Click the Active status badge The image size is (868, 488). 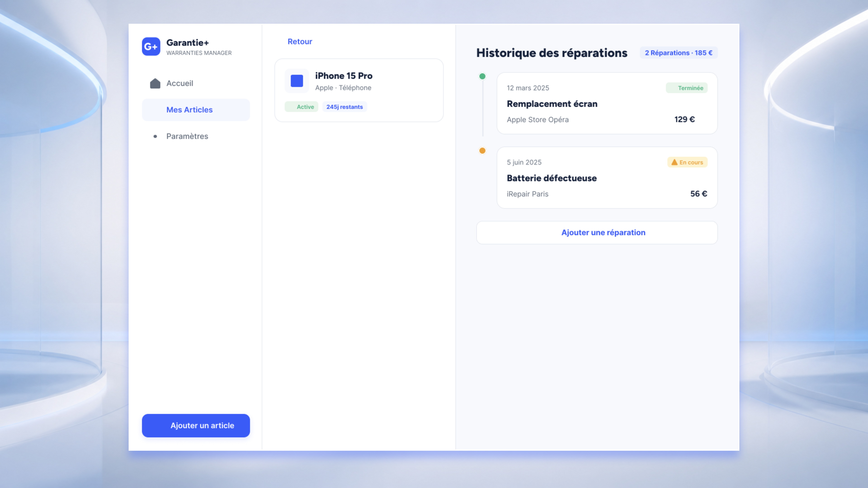(x=301, y=107)
